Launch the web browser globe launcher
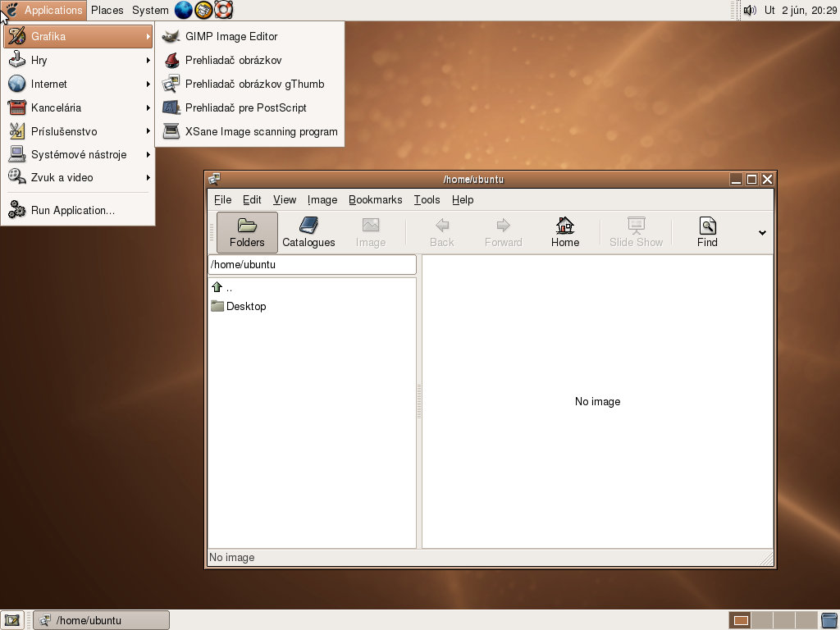 183,10
